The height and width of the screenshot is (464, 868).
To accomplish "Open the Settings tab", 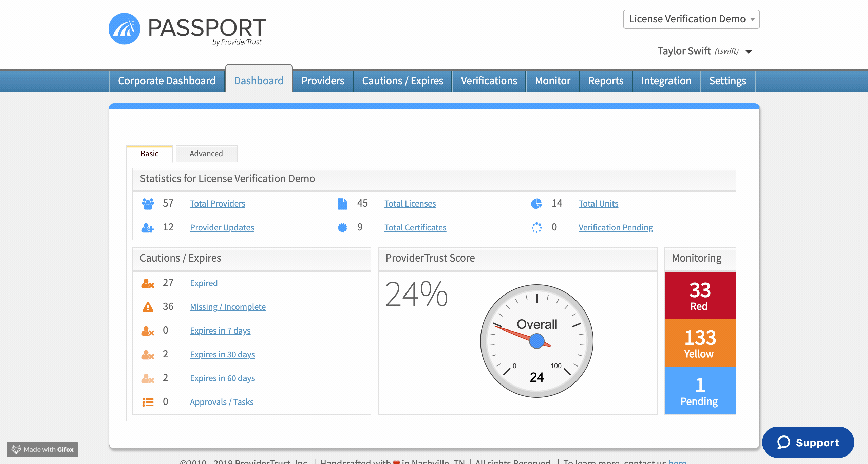I will 728,81.
